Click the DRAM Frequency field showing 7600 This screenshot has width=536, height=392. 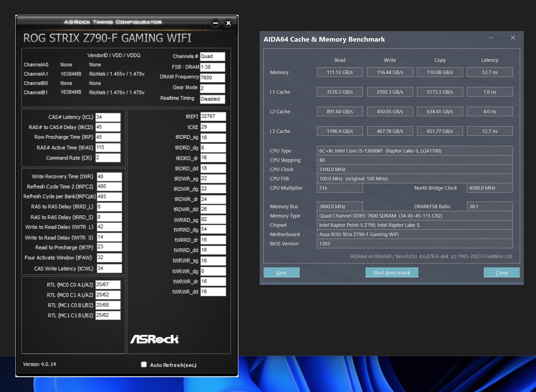(x=212, y=77)
